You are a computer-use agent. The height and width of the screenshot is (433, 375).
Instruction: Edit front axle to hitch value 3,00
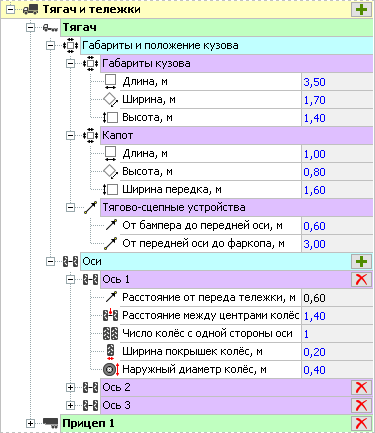pyautogui.click(x=337, y=244)
